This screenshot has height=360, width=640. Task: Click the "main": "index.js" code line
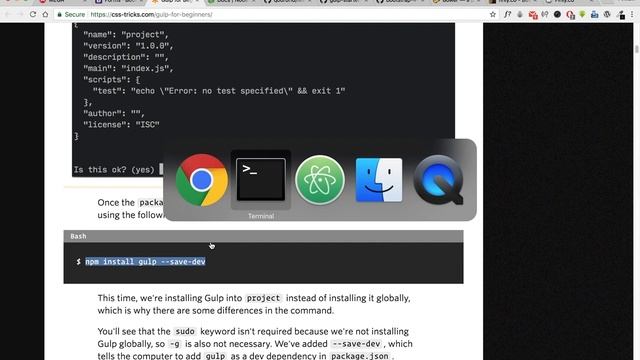128,68
